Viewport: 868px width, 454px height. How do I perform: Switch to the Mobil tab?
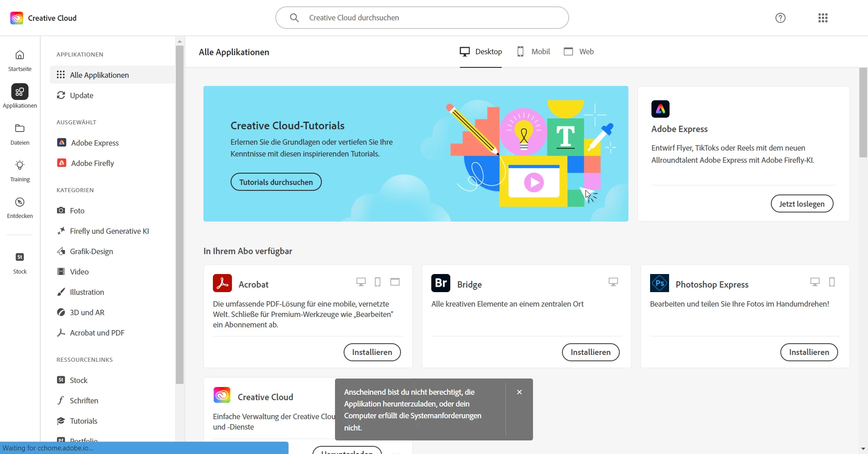pyautogui.click(x=534, y=52)
